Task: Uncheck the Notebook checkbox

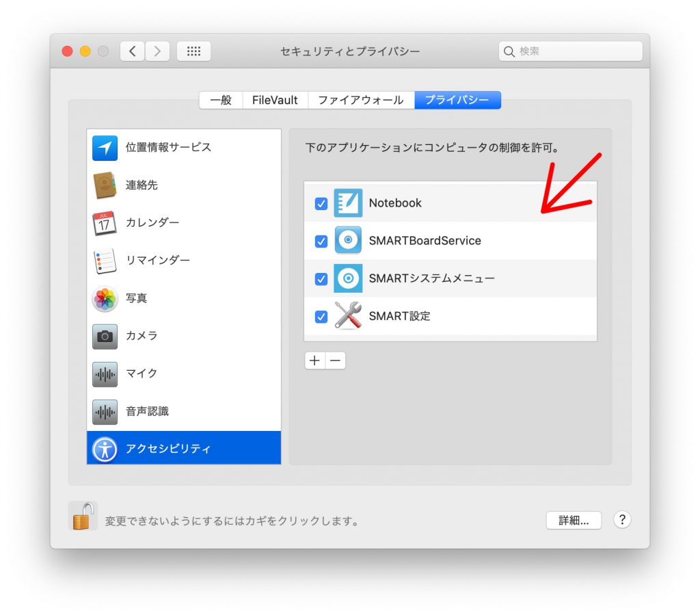Action: [x=321, y=204]
